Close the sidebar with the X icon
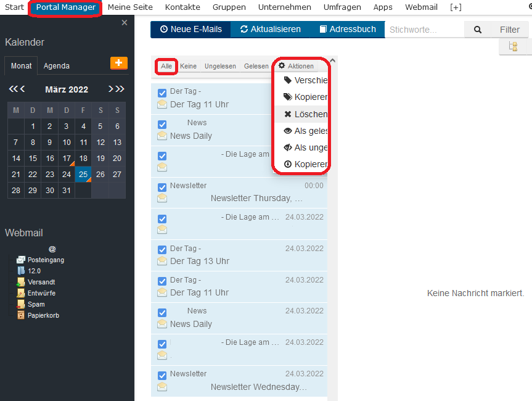Viewport: 532px width, 401px height. click(125, 23)
